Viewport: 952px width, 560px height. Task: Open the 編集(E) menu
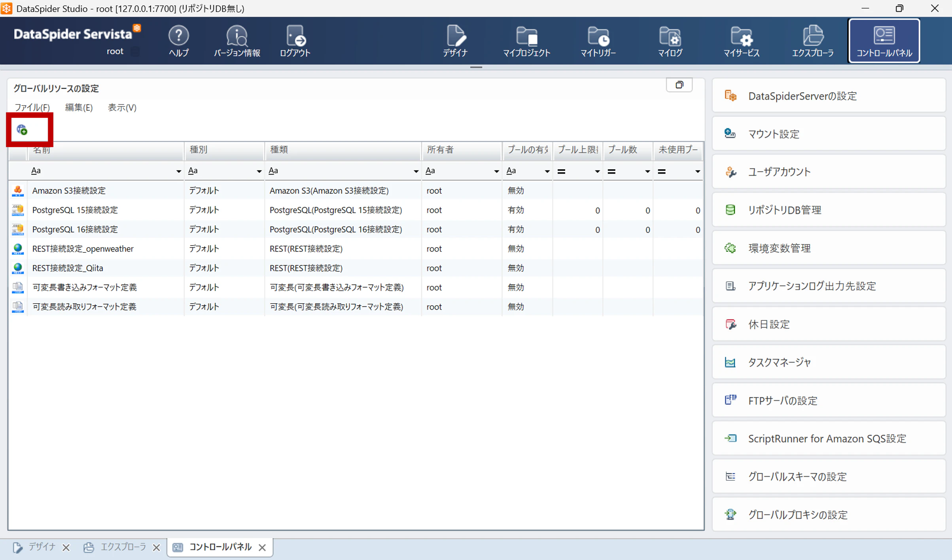79,108
